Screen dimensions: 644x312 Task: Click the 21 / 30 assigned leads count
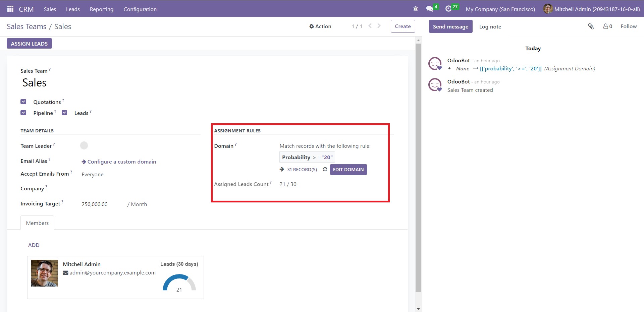[288, 184]
